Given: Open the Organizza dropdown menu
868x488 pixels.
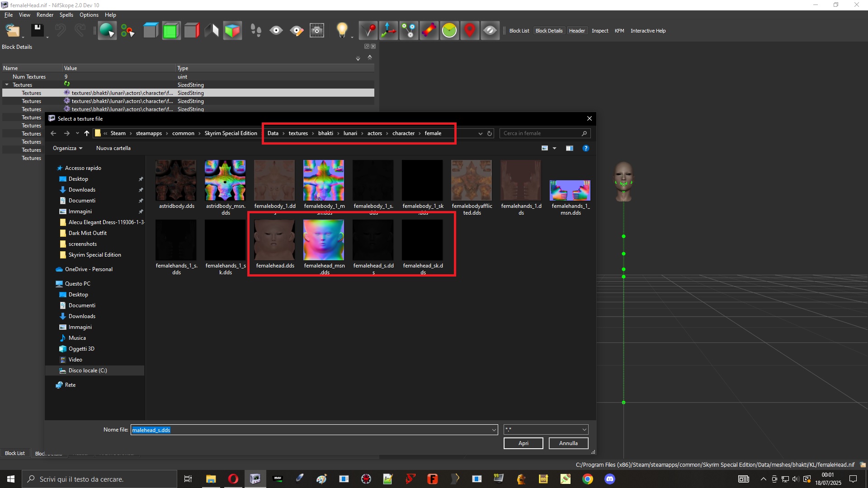Looking at the screenshot, I should (x=68, y=148).
